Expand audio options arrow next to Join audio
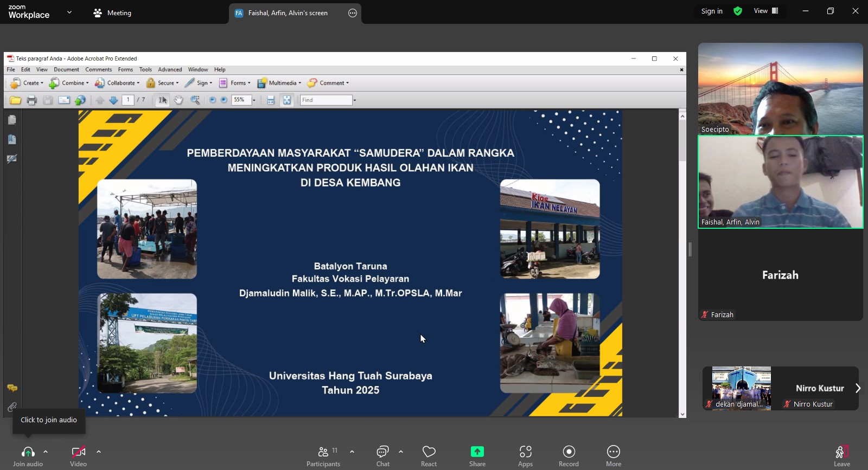868x470 pixels. coord(46,451)
